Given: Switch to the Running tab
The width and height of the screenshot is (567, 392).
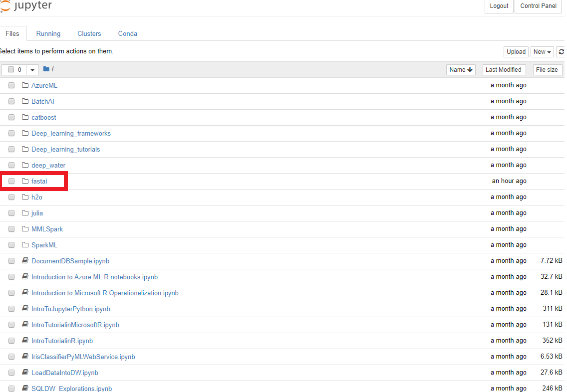Looking at the screenshot, I should (48, 34).
